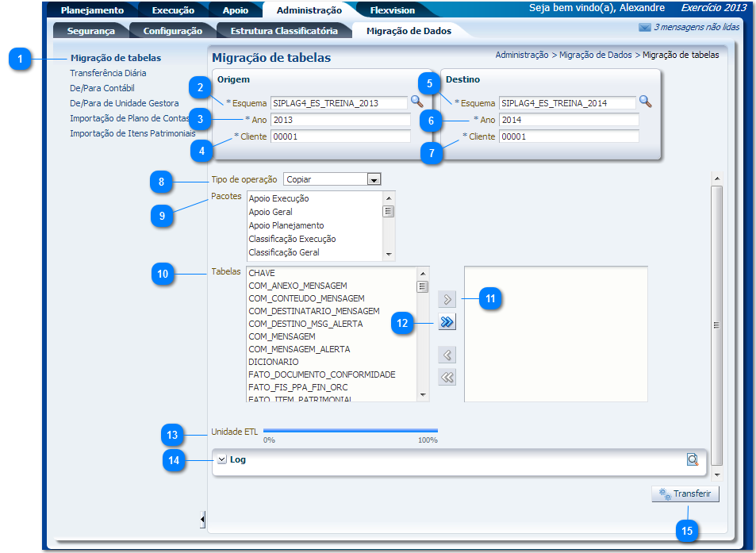Viewport: 756px width, 553px height.
Task: Collapse the Log panel
Action: coord(222,459)
